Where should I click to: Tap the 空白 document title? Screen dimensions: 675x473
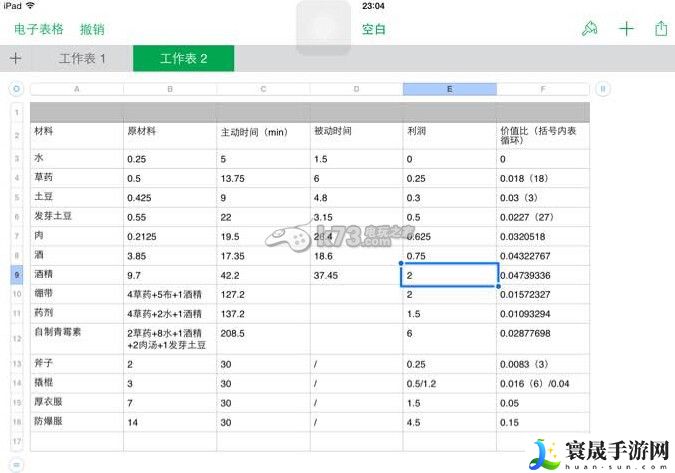click(373, 29)
